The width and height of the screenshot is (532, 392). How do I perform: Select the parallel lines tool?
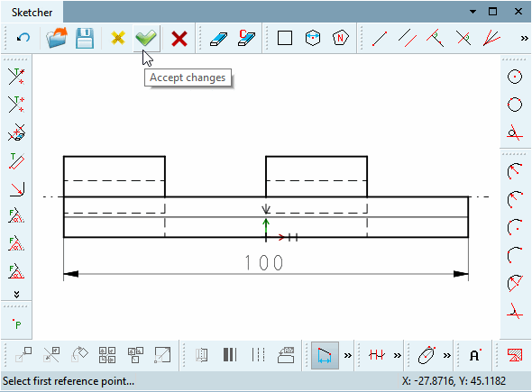408,38
